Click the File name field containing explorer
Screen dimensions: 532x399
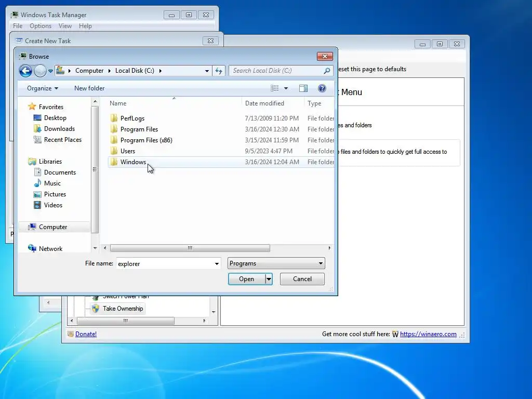tap(165, 263)
